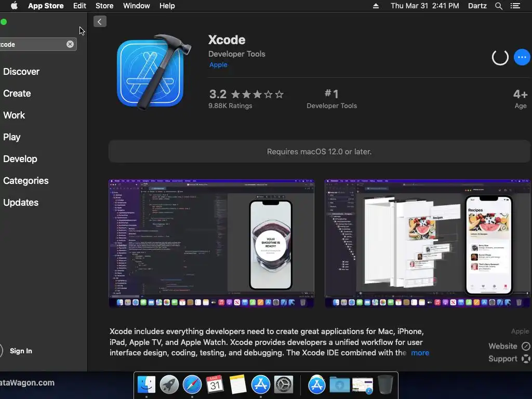
Task: Click the Xcode hammer app icon
Action: [x=154, y=72]
